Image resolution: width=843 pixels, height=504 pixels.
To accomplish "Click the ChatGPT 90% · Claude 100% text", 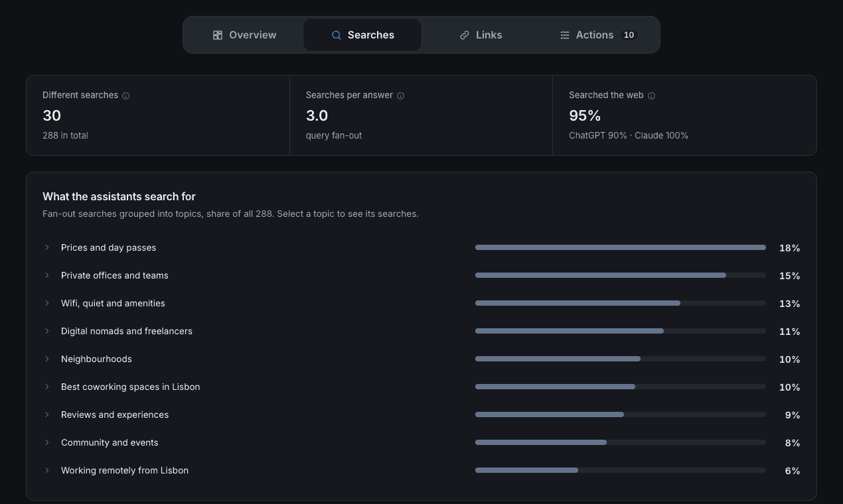I will click(629, 135).
